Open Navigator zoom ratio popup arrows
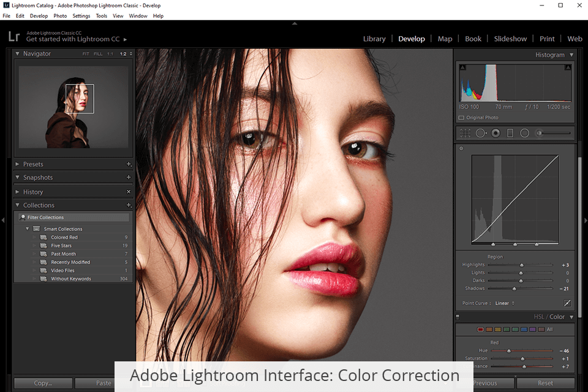The width and height of the screenshot is (588, 392). 131,54
